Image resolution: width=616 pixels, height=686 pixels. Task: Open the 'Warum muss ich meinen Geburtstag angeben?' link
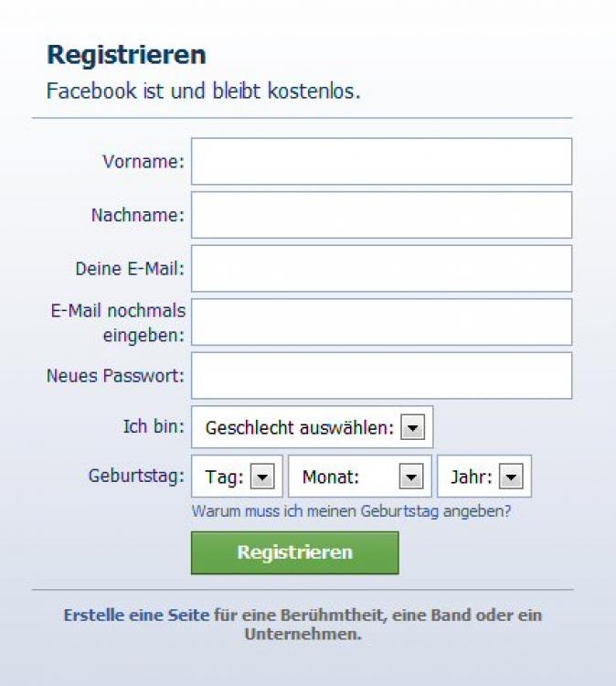pos(351,511)
